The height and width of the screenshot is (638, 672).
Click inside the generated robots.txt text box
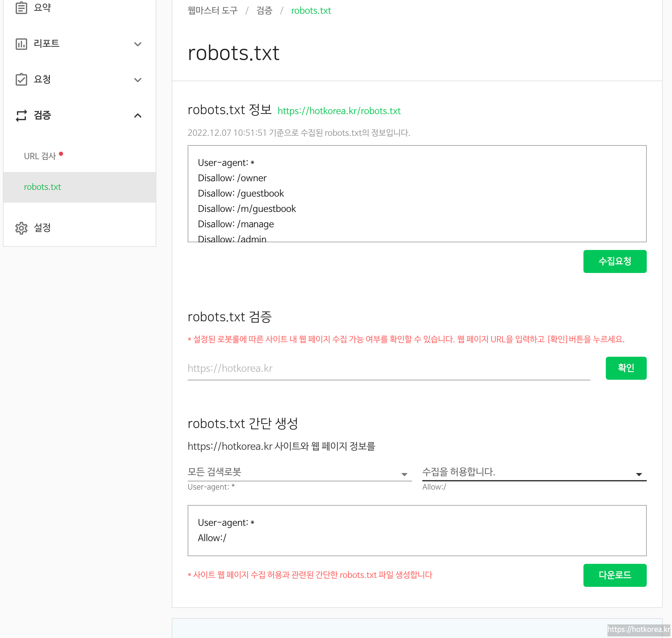pyautogui.click(x=417, y=530)
